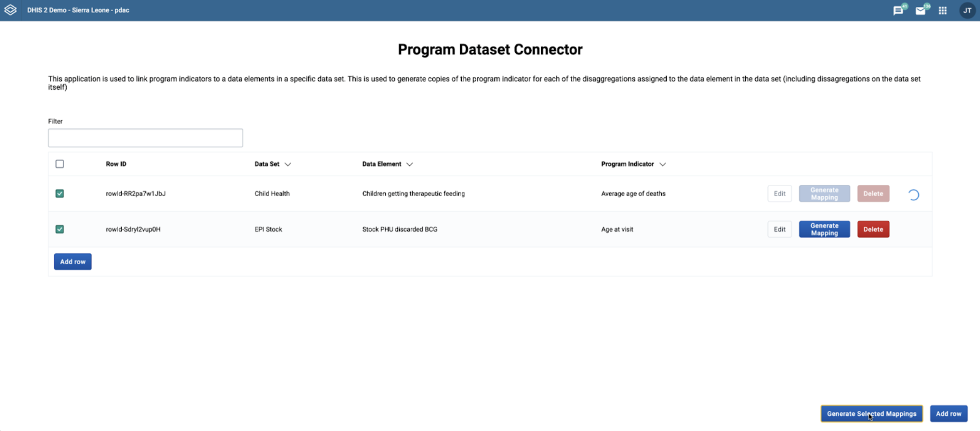Expand the Data Element column chevron
The image size is (980, 431).
(x=409, y=164)
